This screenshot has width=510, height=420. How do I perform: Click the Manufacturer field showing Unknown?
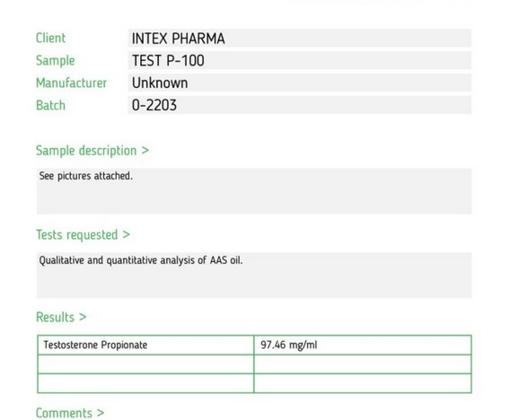click(x=300, y=83)
